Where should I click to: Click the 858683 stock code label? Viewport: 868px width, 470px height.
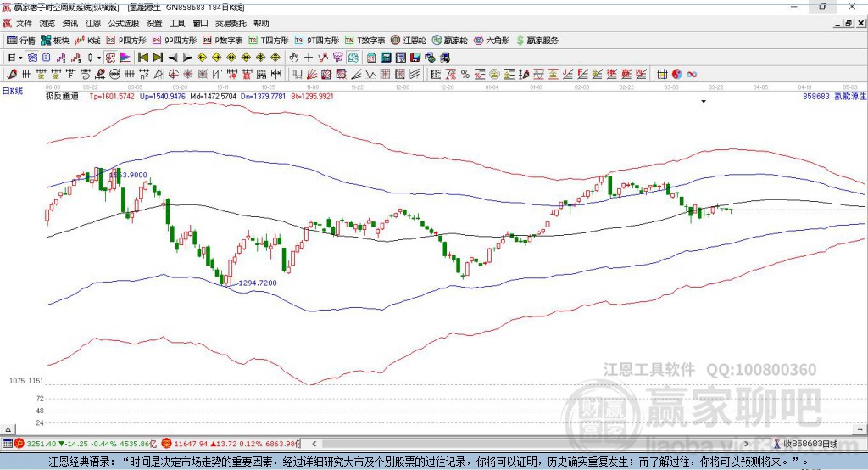tap(816, 96)
